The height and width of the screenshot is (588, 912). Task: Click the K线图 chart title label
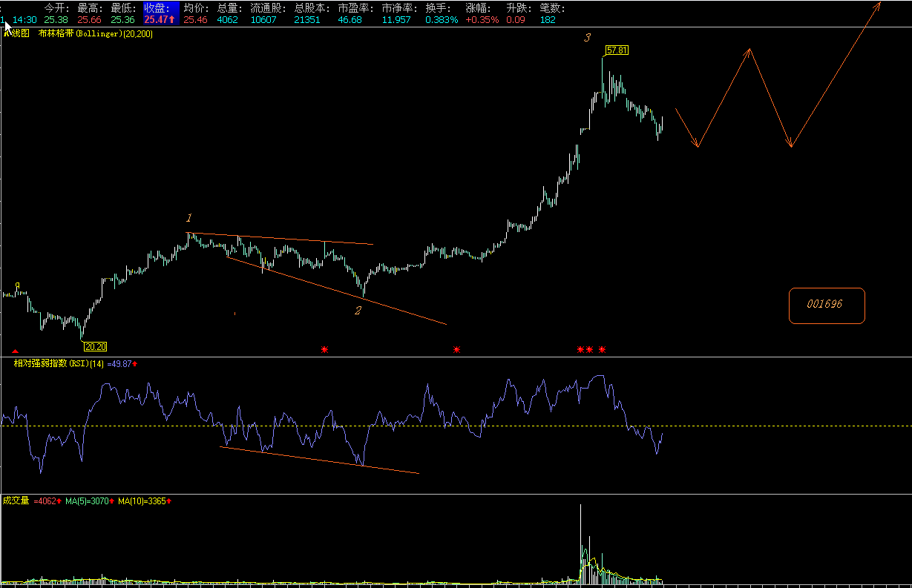coord(16,33)
